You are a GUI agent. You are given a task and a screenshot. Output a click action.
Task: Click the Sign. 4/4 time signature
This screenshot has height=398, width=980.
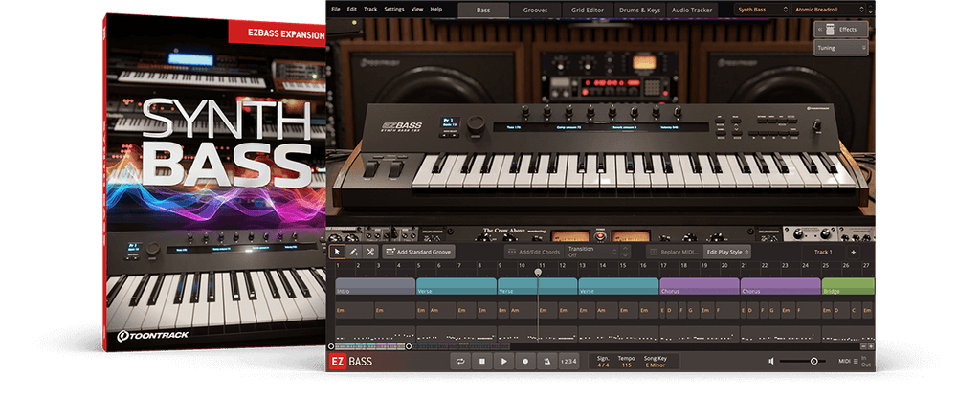pyautogui.click(x=603, y=361)
